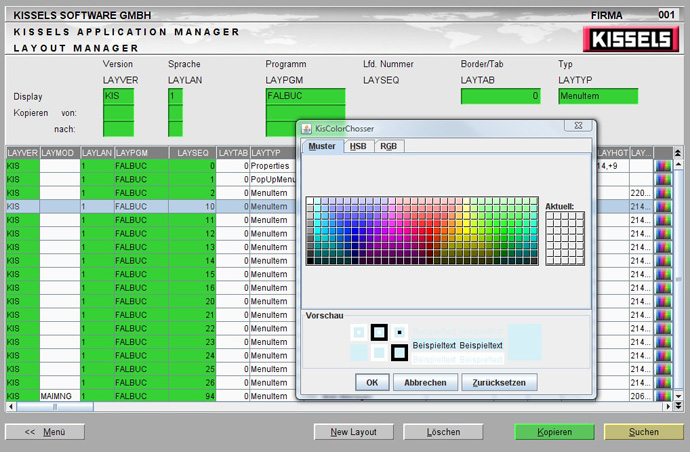Image resolution: width=690 pixels, height=452 pixels.
Task: Select the 'Properties' table cell
Action: pos(273,166)
